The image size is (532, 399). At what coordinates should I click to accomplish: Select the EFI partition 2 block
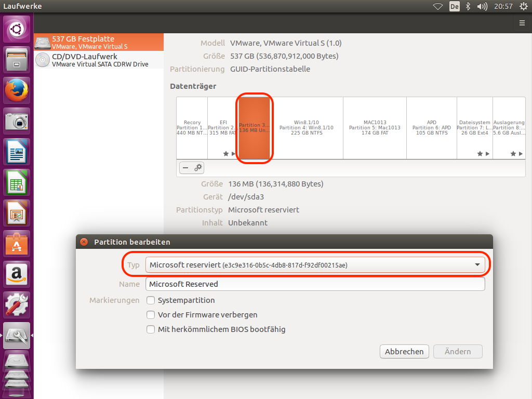222,128
